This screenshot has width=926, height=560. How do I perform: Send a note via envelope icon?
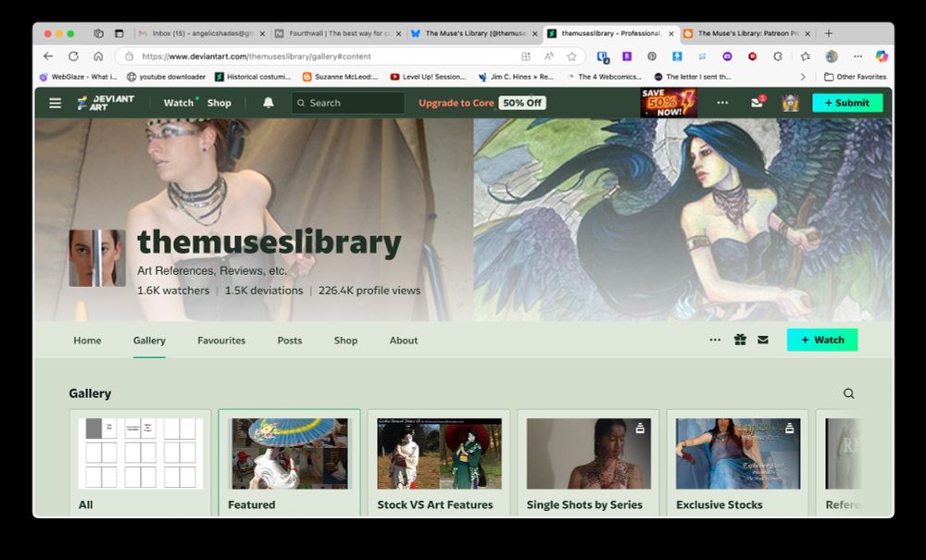(x=763, y=340)
